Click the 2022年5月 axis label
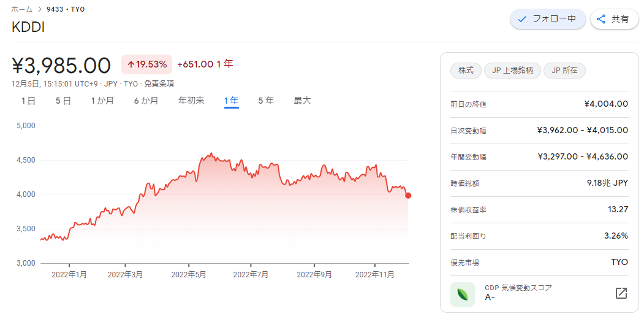Viewport: 644px width, 319px height. [x=189, y=275]
